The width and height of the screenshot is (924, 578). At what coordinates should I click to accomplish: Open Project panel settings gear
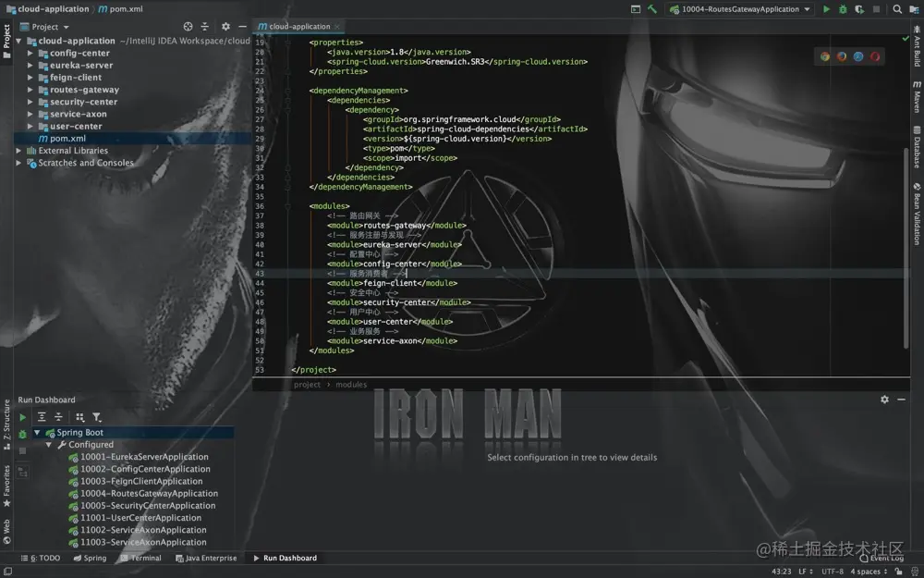point(225,27)
